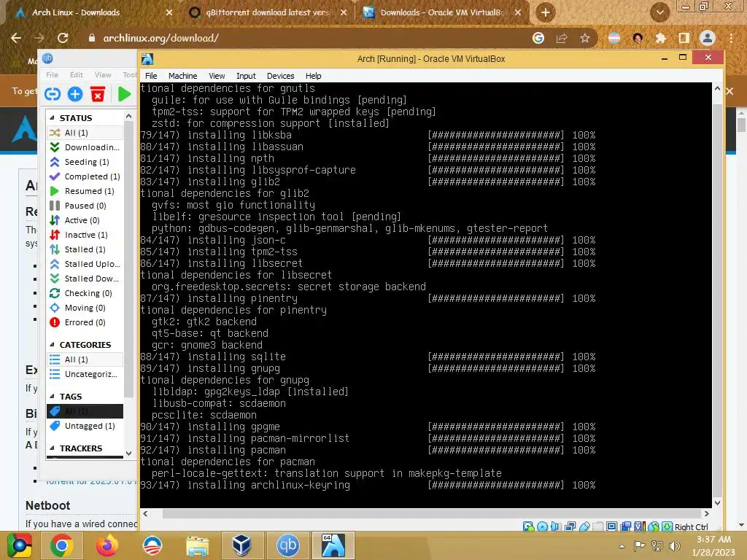Click the share page icon in address bar
747x560 pixels.
[562, 38]
